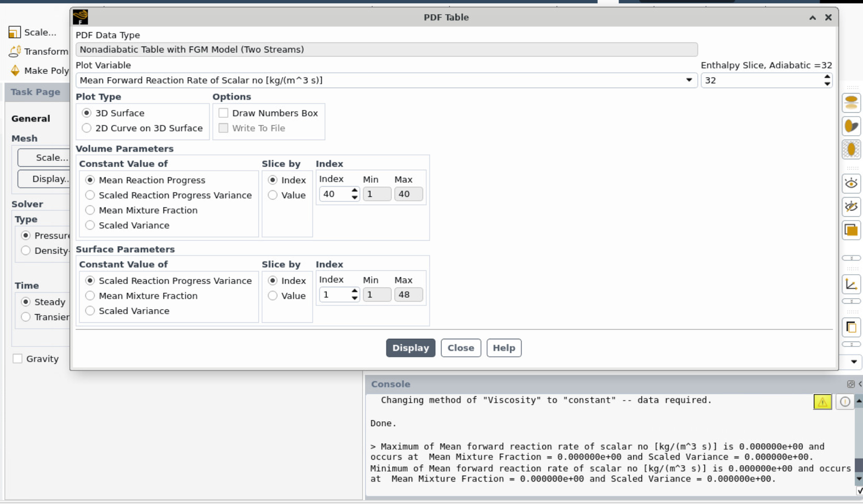This screenshot has width=863, height=504.
Task: Click the Make Polyhedra ribbon label
Action: pyautogui.click(x=47, y=71)
